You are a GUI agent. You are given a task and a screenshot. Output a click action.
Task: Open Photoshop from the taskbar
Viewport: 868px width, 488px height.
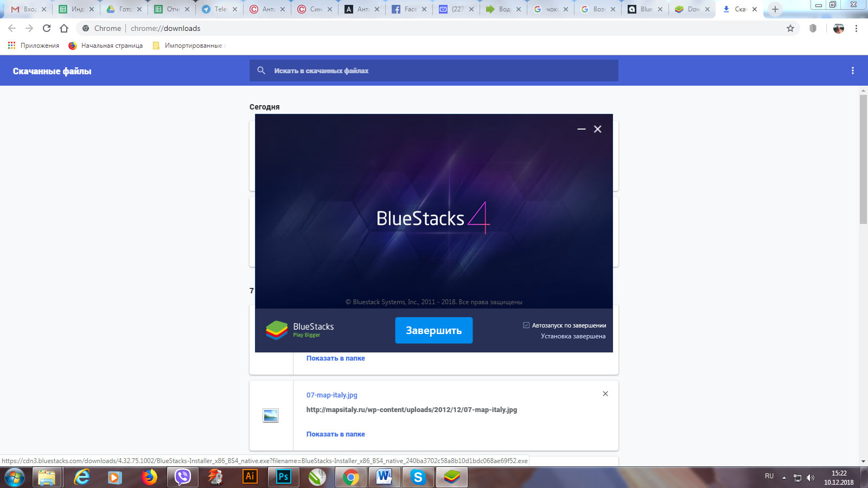click(x=283, y=477)
